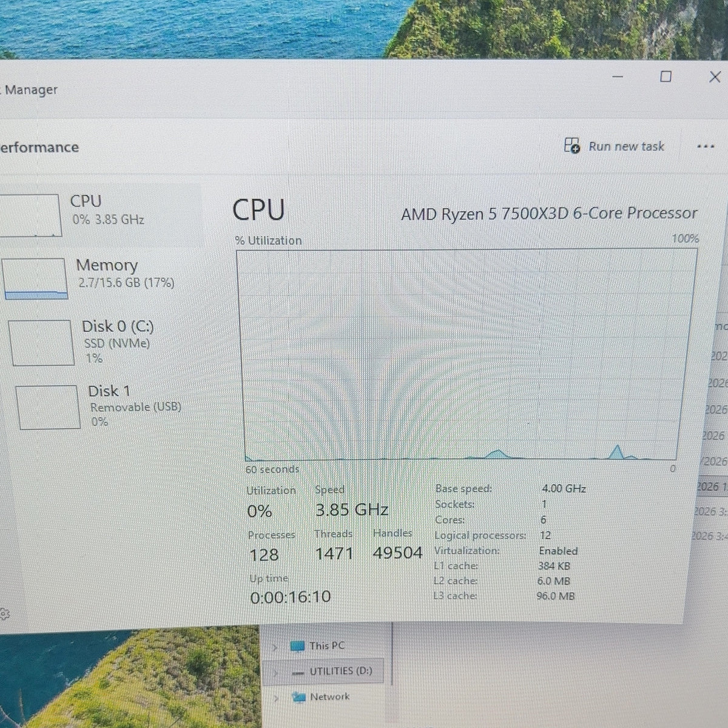Open Task Manager settings gear icon

4,613
